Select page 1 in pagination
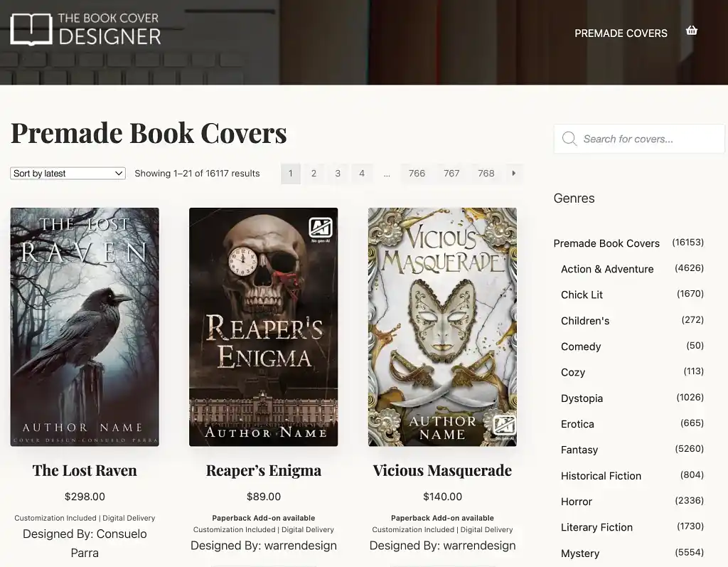Viewport: 728px width, 567px height. tap(291, 174)
